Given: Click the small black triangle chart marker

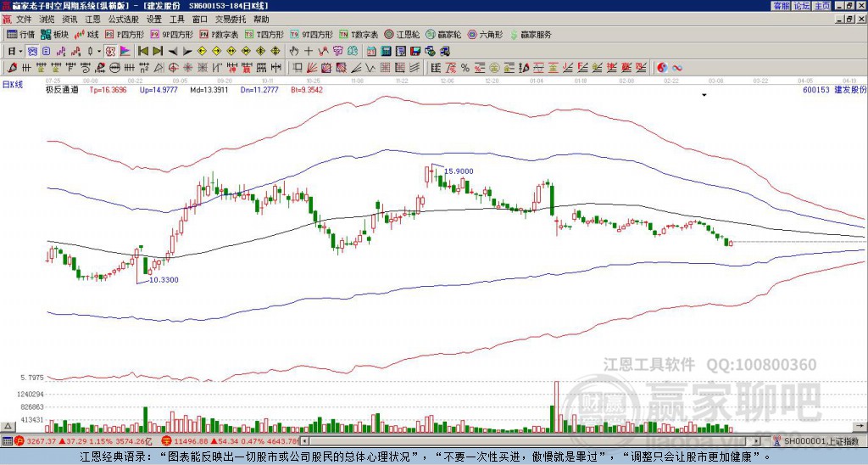Looking at the screenshot, I should tap(704, 95).
